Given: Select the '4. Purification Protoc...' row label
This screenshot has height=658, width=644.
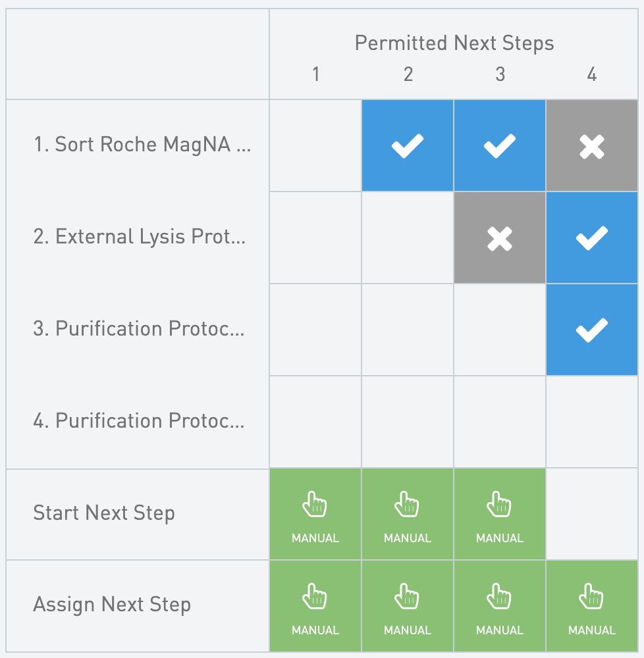Looking at the screenshot, I should click(x=139, y=420).
